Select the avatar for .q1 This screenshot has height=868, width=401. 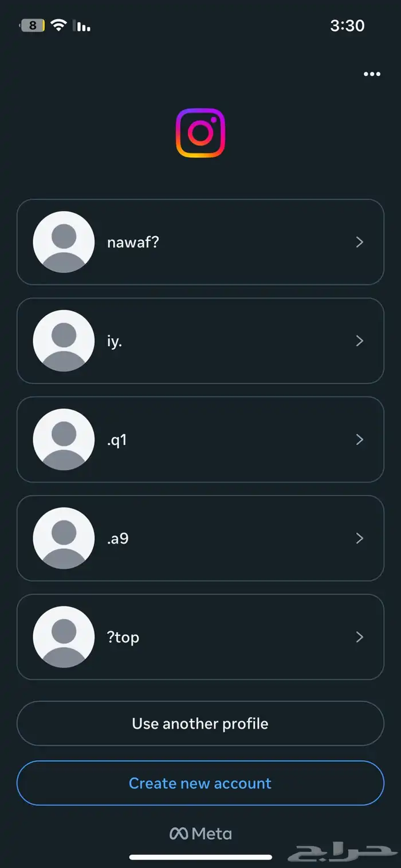pyautogui.click(x=64, y=439)
